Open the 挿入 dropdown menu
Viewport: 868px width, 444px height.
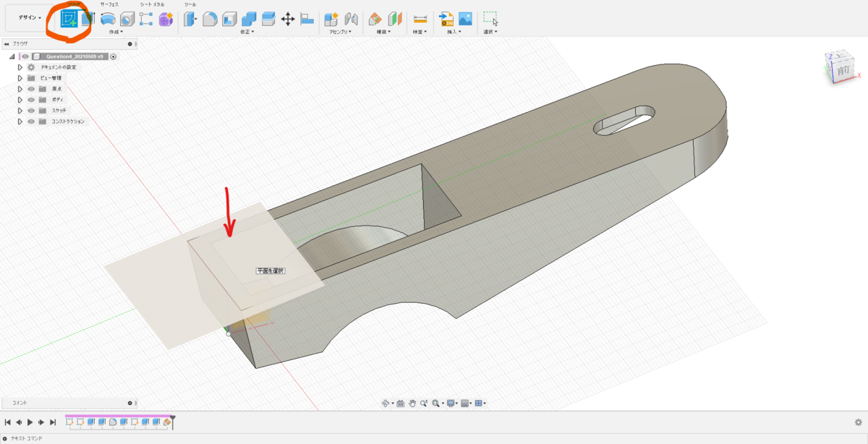(x=456, y=32)
